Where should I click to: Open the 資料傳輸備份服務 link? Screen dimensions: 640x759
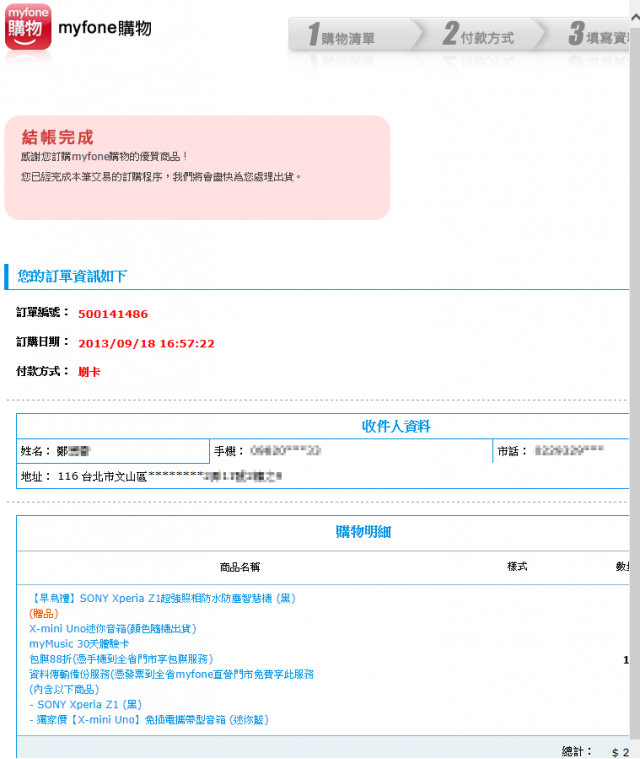(171, 674)
